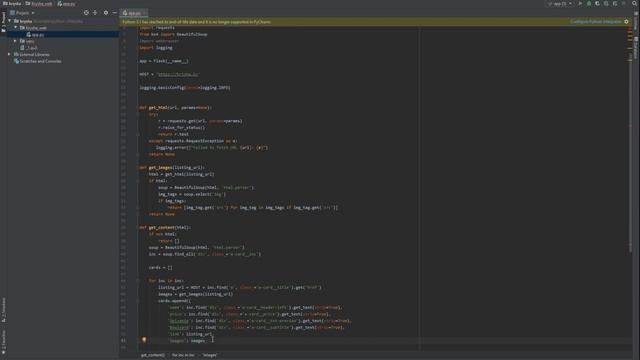Open the notification banner gear options

tap(627, 22)
